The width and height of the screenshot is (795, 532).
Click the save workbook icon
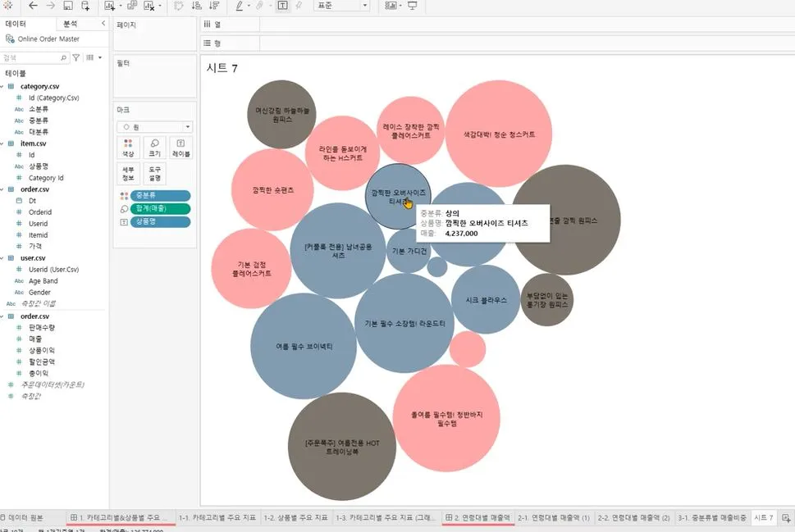68,6
